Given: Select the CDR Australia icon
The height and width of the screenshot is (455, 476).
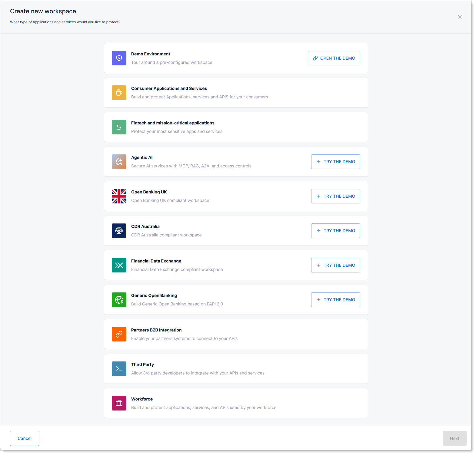Looking at the screenshot, I should click(x=119, y=231).
